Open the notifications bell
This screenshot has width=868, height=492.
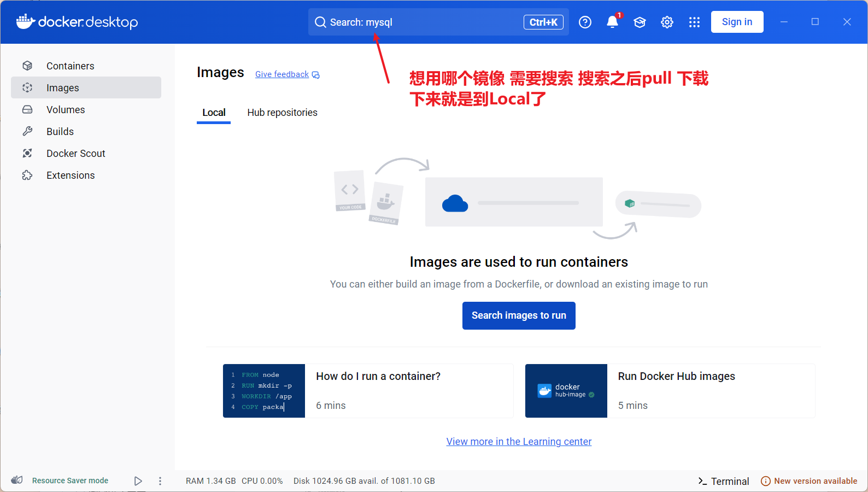coord(613,22)
